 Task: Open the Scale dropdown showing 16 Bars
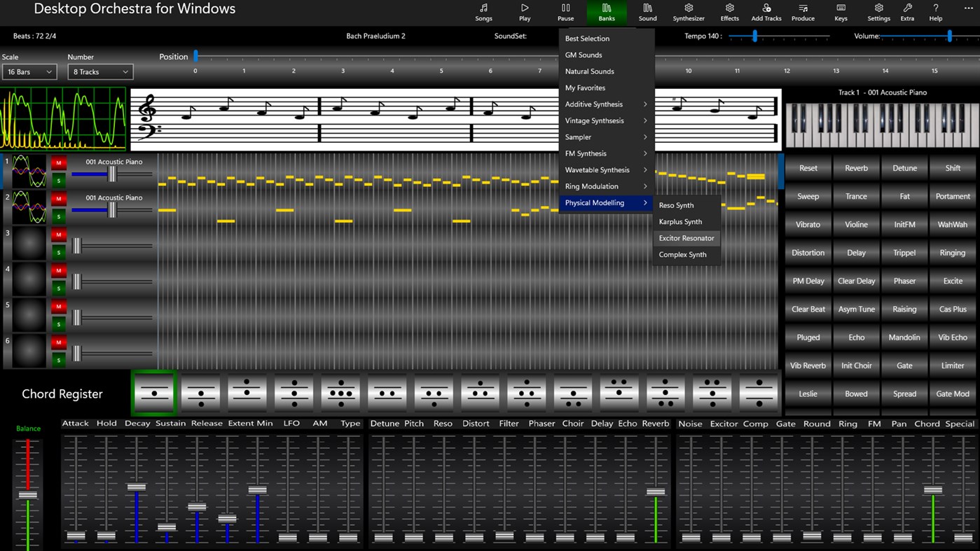pos(28,71)
